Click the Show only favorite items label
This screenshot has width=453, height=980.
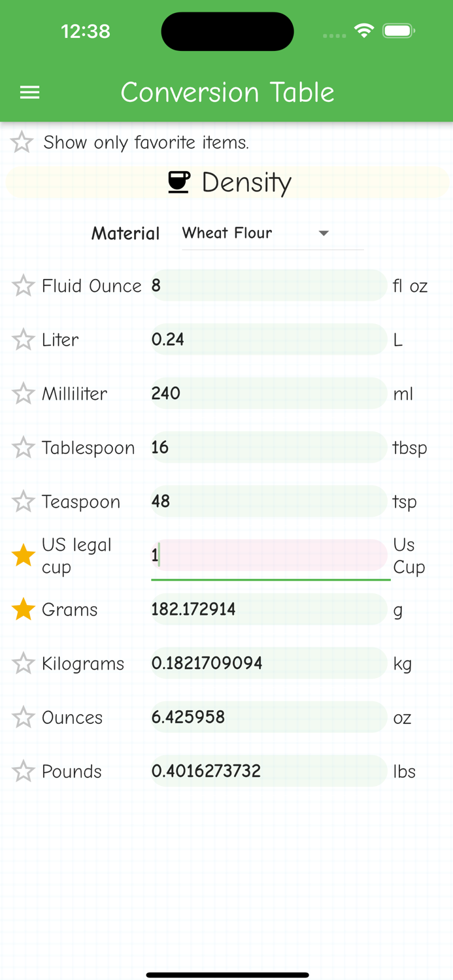coord(145,142)
